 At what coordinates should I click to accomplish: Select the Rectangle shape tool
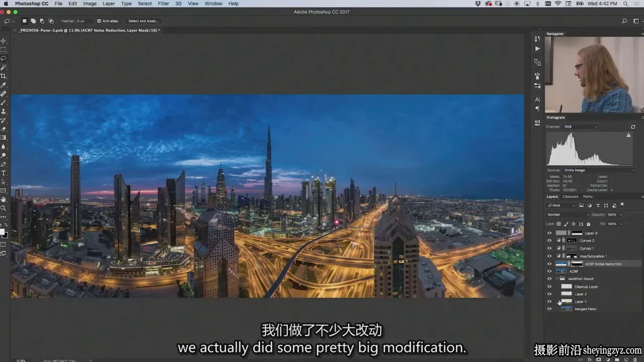[x=4, y=191]
